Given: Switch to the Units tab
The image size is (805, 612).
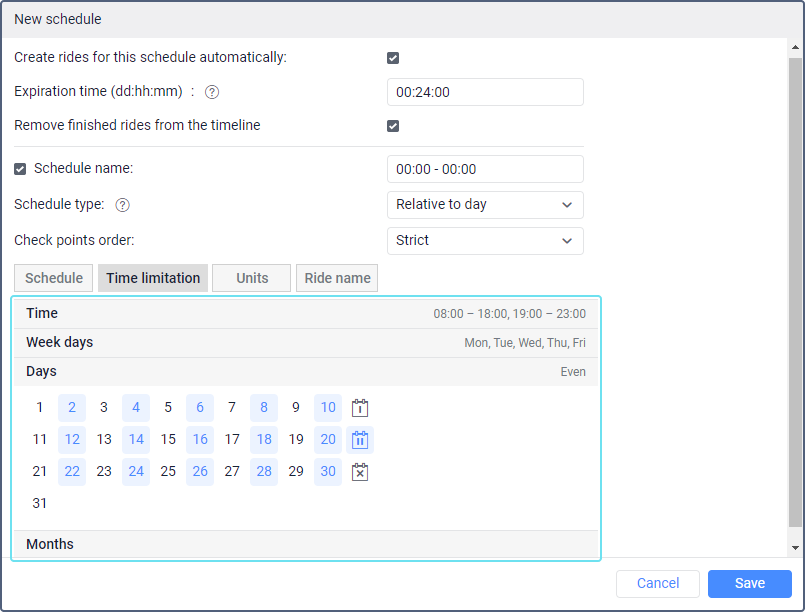Looking at the screenshot, I should [x=252, y=278].
